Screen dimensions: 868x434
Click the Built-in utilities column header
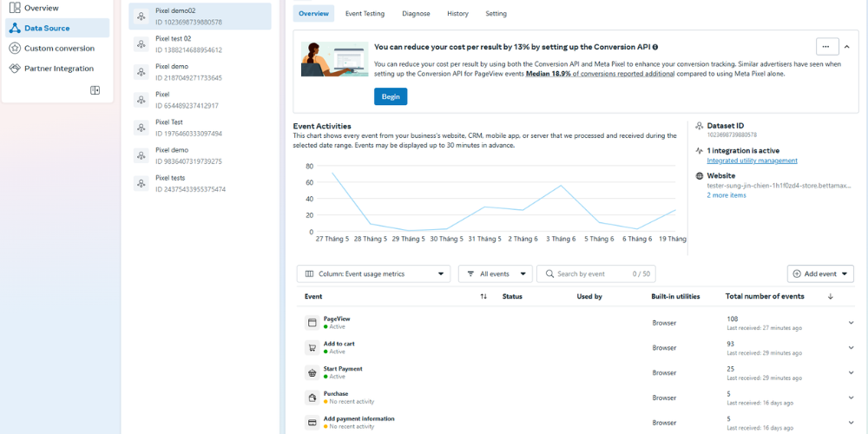676,297
